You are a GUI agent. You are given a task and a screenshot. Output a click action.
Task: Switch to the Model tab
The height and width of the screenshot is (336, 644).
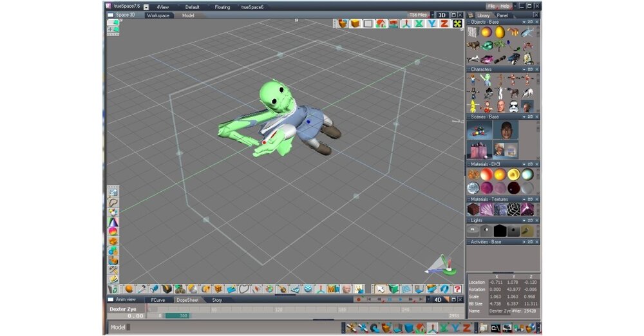(188, 15)
